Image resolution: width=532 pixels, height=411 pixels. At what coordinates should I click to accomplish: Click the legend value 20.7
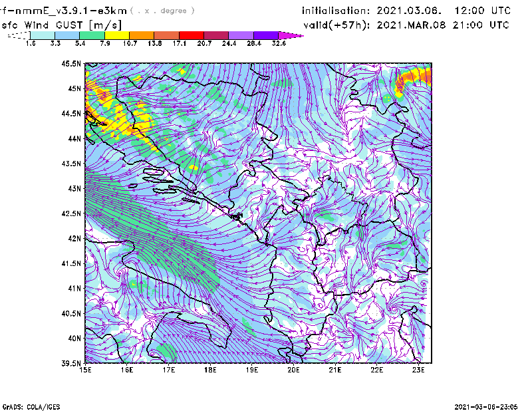click(x=204, y=43)
